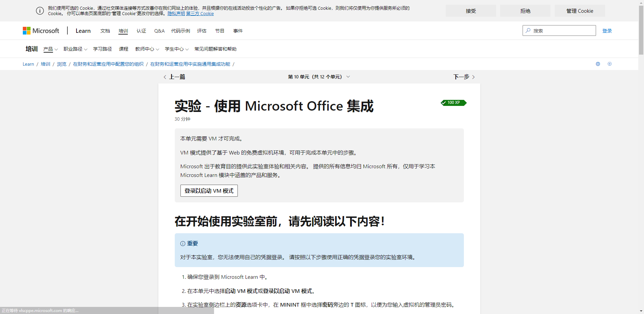Open the 事件 menu item
Viewport: 644px width, 314px height.
click(238, 31)
